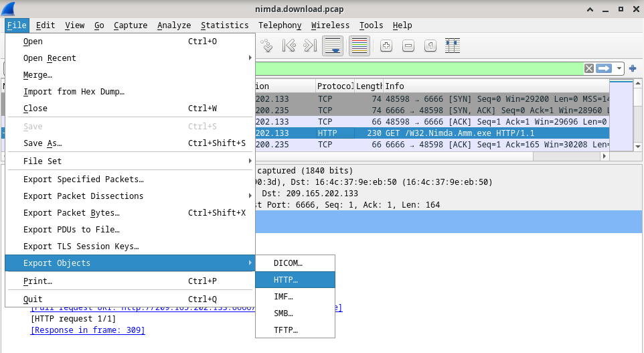Follow the Response in frame: 309 link
Viewport: 644px width, 353px height.
(88, 330)
